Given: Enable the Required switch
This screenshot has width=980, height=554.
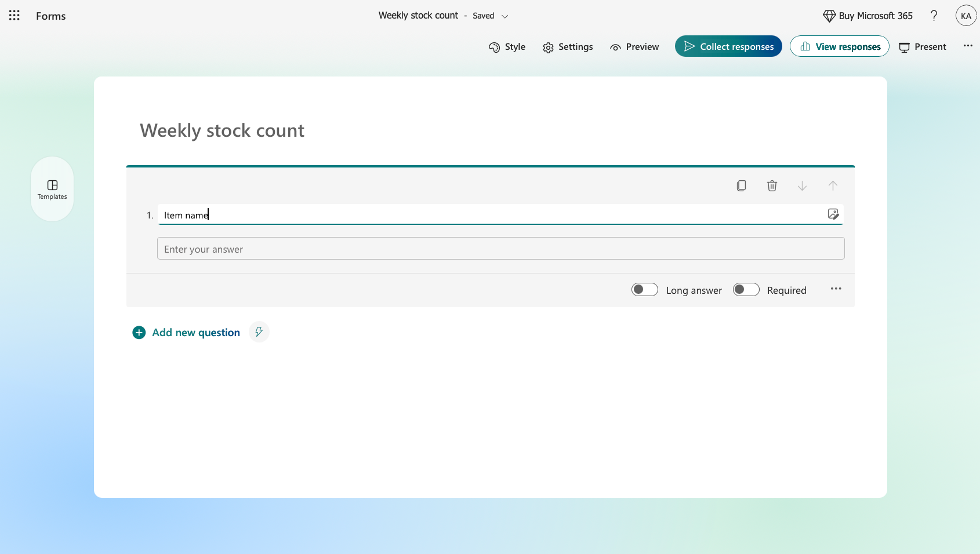Looking at the screenshot, I should [x=746, y=290].
